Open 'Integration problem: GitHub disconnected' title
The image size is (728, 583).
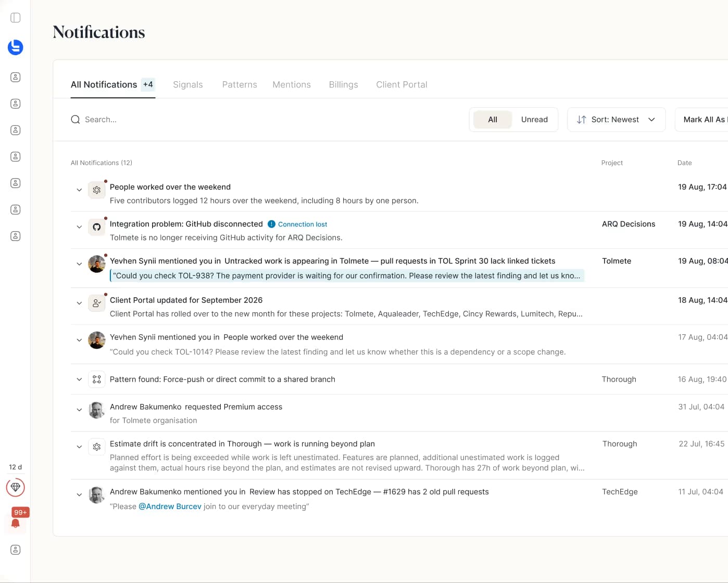pyautogui.click(x=186, y=224)
